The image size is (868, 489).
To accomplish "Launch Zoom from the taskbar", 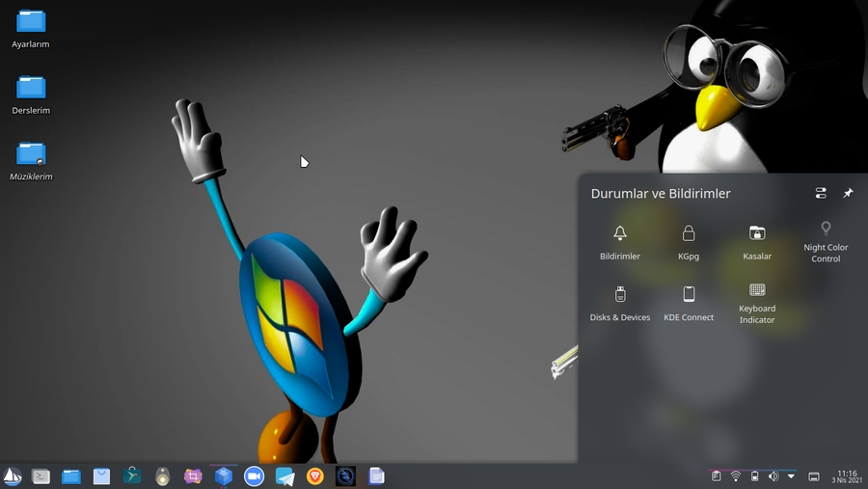I will [x=254, y=475].
